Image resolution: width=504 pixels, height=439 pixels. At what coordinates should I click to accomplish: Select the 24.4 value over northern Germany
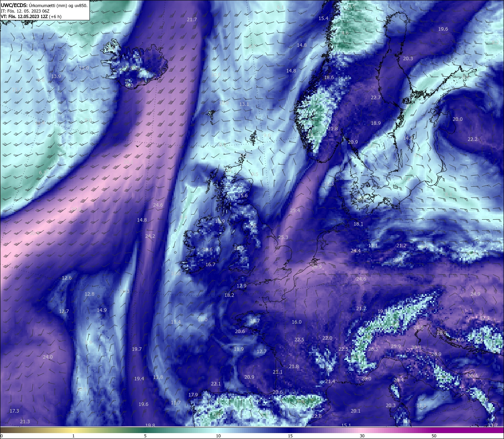356,251
